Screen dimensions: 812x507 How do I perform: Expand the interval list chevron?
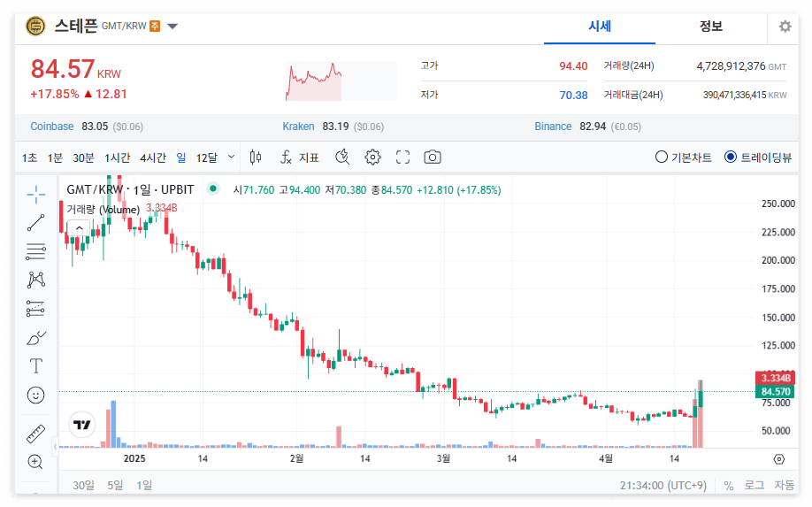click(x=231, y=157)
